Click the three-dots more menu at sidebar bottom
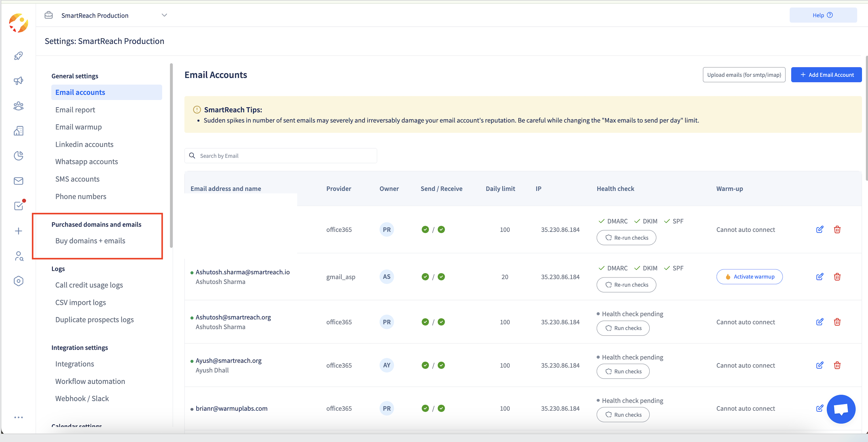Viewport: 868px width, 442px height. tap(19, 417)
